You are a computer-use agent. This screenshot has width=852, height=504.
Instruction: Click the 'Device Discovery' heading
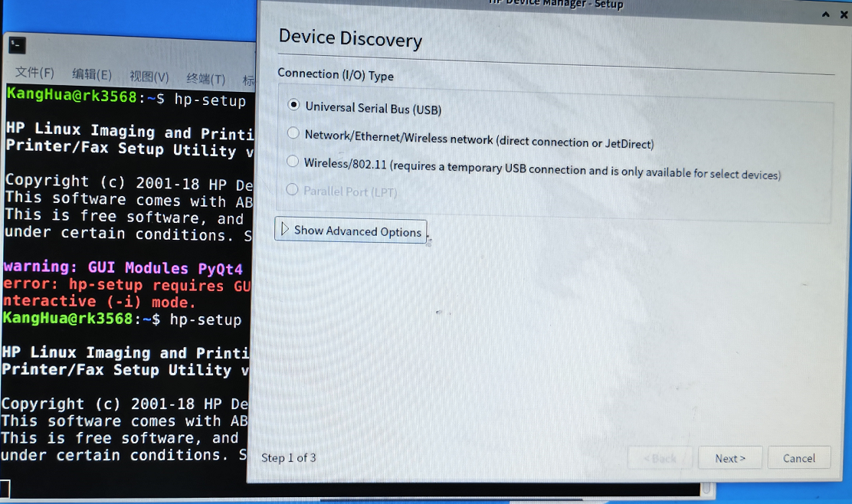click(350, 38)
